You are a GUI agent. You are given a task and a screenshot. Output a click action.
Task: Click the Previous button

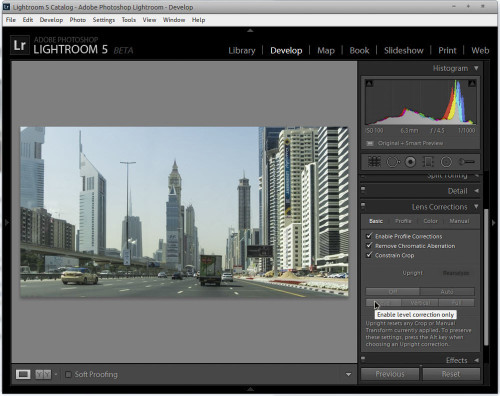(x=390, y=374)
